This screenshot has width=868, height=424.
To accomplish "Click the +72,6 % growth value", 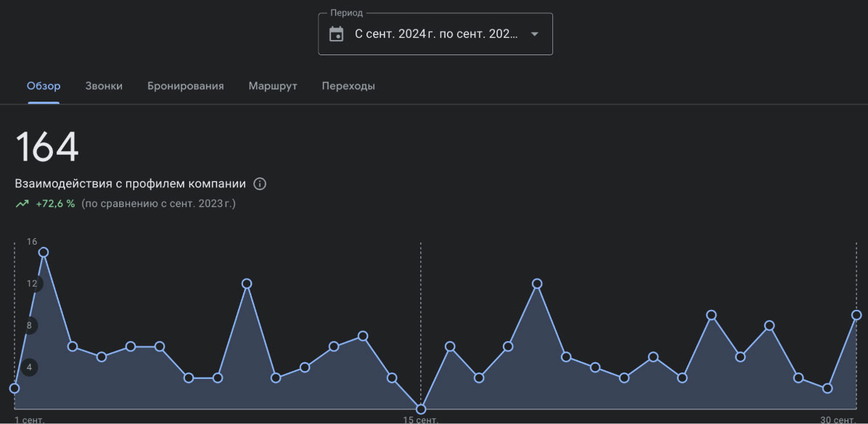I will 55,204.
